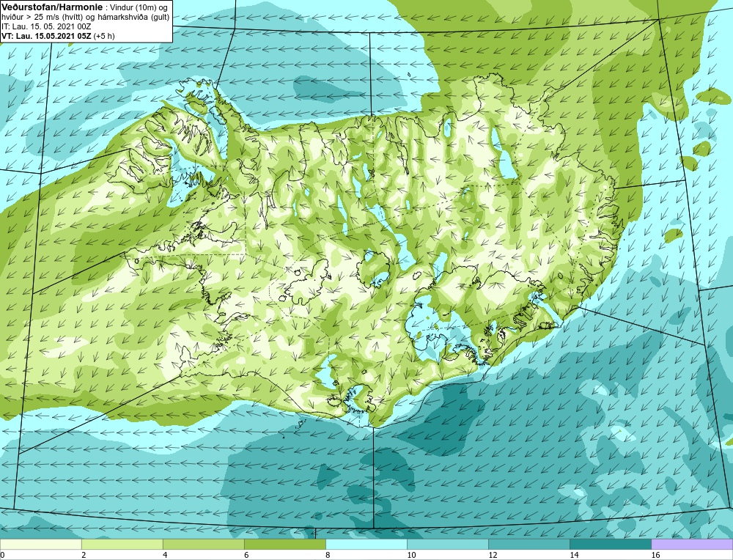Viewport: 733px width, 560px height.
Task: Click the 'VT: Lau. 15.05.2021 05Z' line
Action: (46, 35)
